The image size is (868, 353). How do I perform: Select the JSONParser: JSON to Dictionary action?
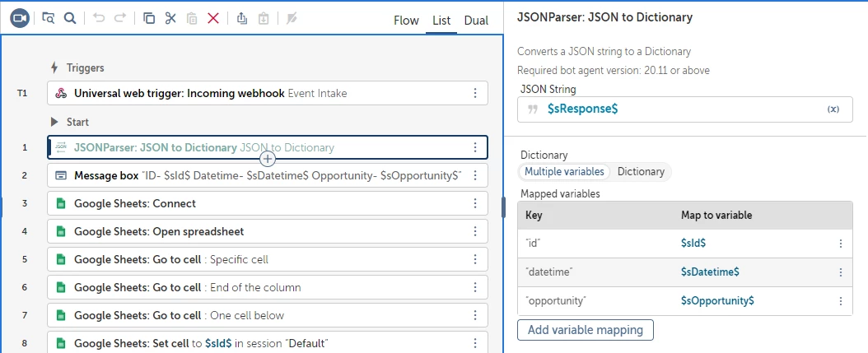[268, 147]
